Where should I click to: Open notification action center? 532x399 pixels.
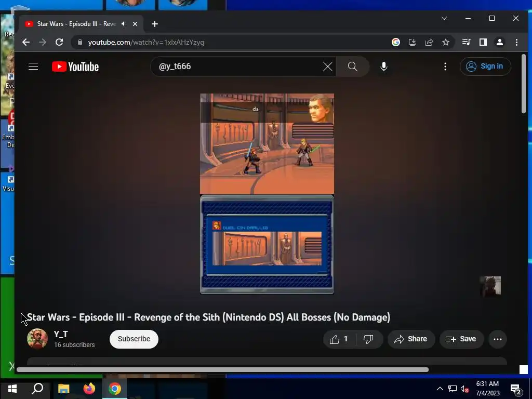click(516, 389)
